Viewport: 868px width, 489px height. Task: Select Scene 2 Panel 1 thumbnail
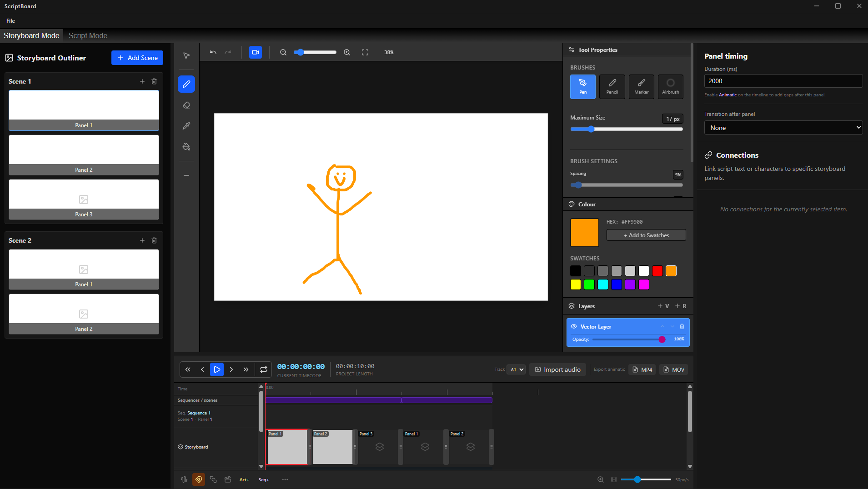click(84, 269)
